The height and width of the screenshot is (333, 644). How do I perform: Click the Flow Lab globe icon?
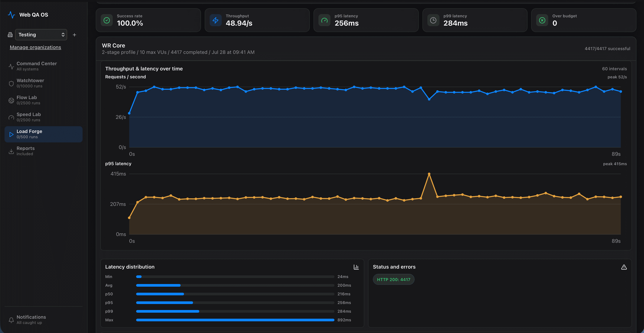pos(11,100)
